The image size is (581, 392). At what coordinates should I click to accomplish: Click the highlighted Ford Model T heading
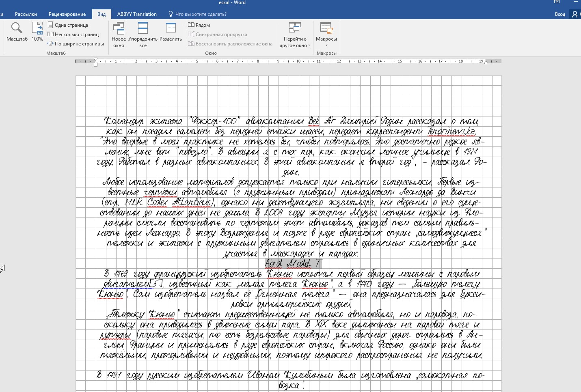point(293,263)
